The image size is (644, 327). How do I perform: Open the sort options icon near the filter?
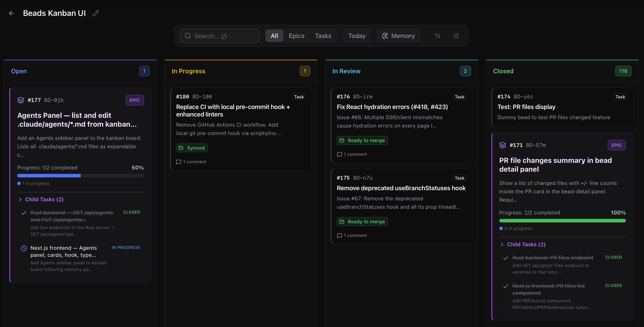click(x=438, y=36)
